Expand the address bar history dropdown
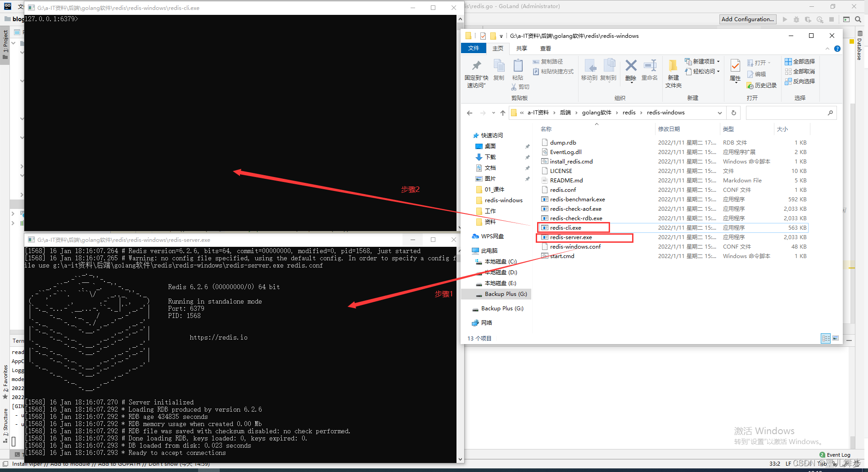 click(x=720, y=113)
